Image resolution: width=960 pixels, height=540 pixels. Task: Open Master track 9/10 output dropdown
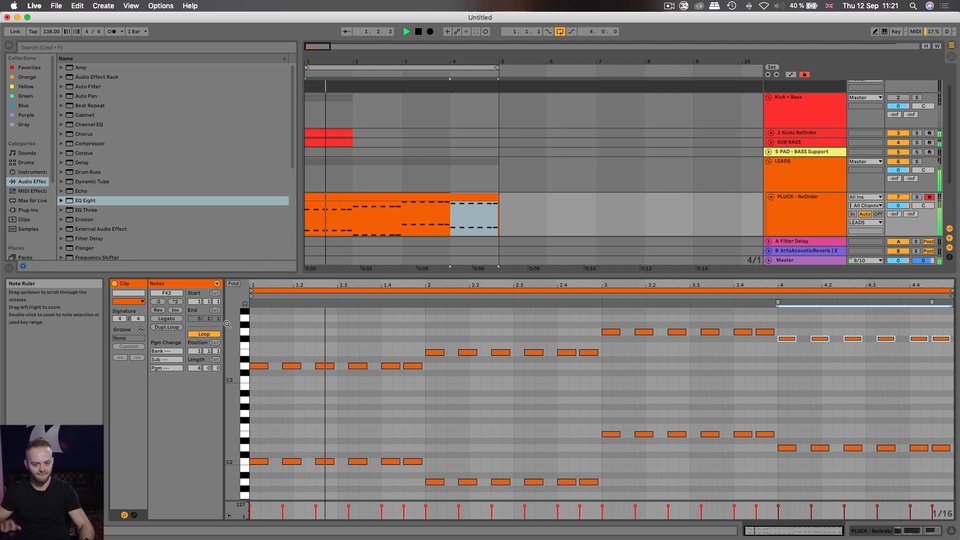865,260
